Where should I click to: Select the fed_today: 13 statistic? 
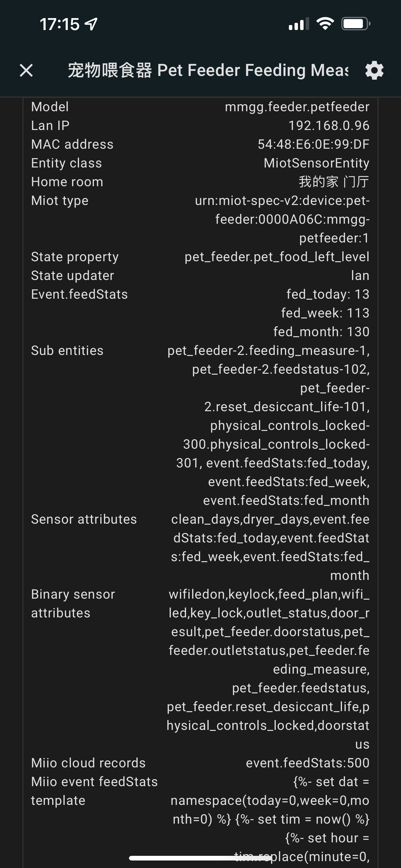tap(327, 294)
